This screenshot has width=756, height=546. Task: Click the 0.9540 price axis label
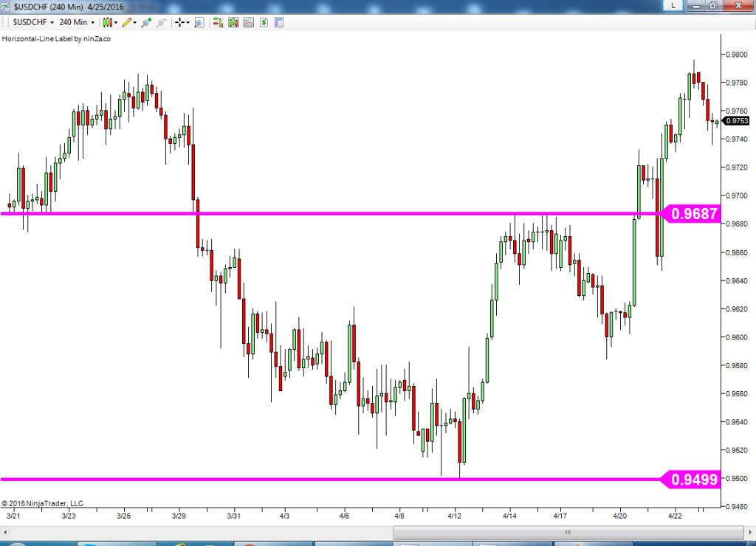[x=737, y=422]
